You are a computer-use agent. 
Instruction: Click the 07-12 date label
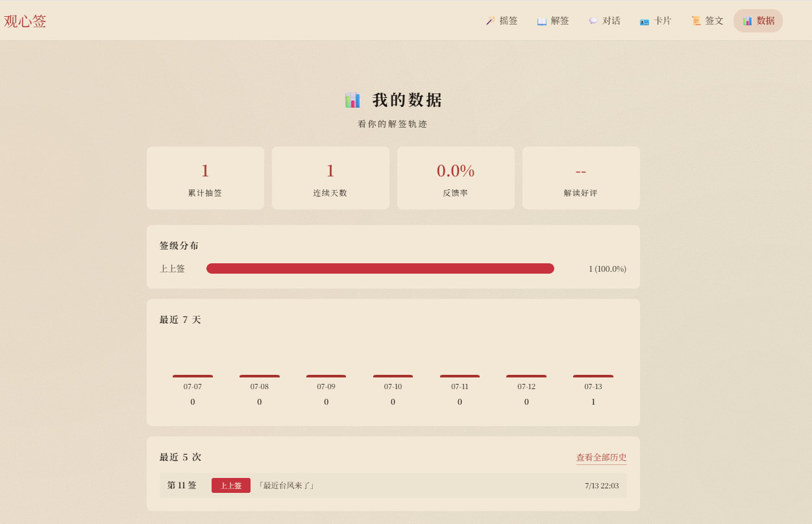pyautogui.click(x=526, y=387)
